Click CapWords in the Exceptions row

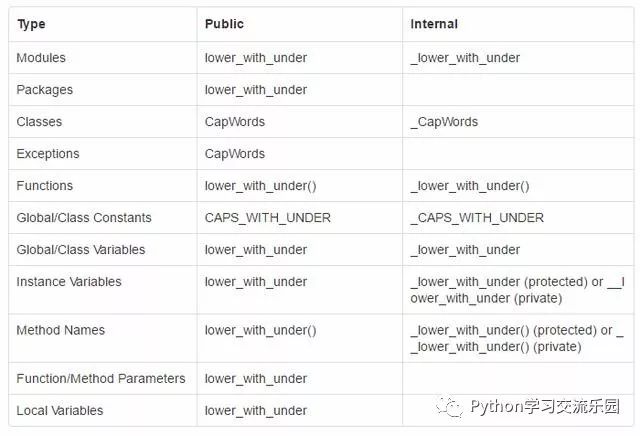point(235,154)
